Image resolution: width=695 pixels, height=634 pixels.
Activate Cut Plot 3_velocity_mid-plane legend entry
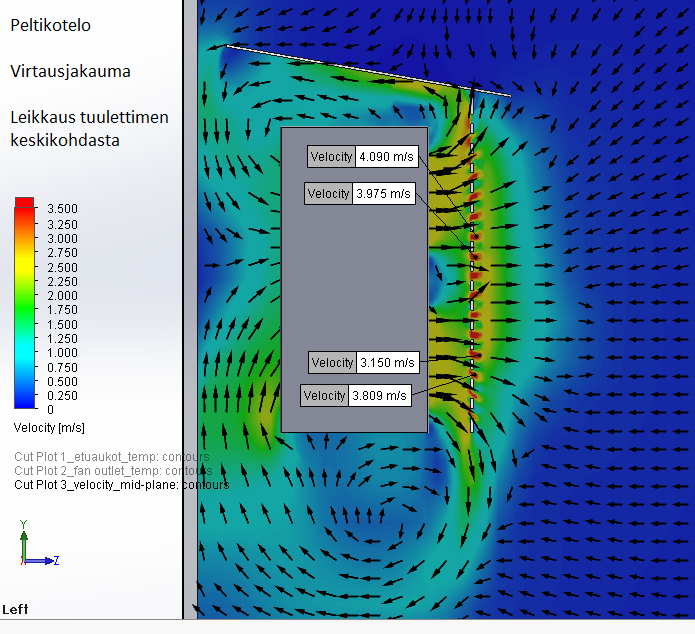[121, 485]
